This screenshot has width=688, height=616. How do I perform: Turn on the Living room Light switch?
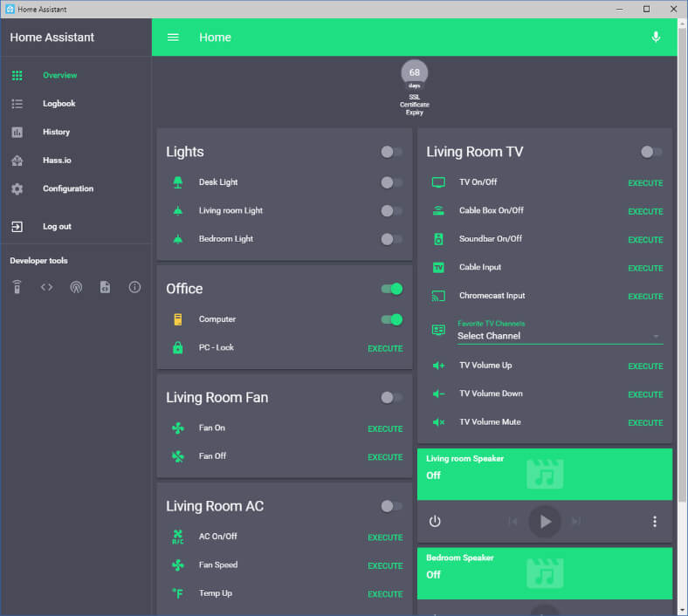click(x=391, y=211)
